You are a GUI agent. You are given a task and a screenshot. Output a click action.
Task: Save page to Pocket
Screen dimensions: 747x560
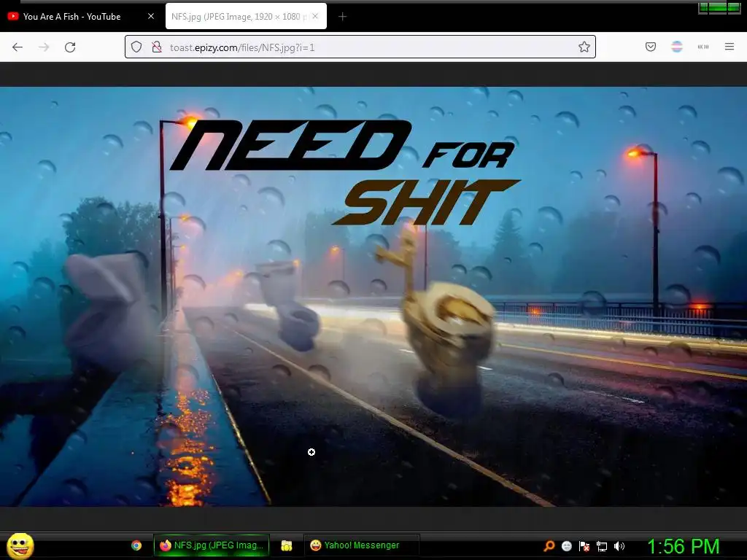tap(651, 47)
